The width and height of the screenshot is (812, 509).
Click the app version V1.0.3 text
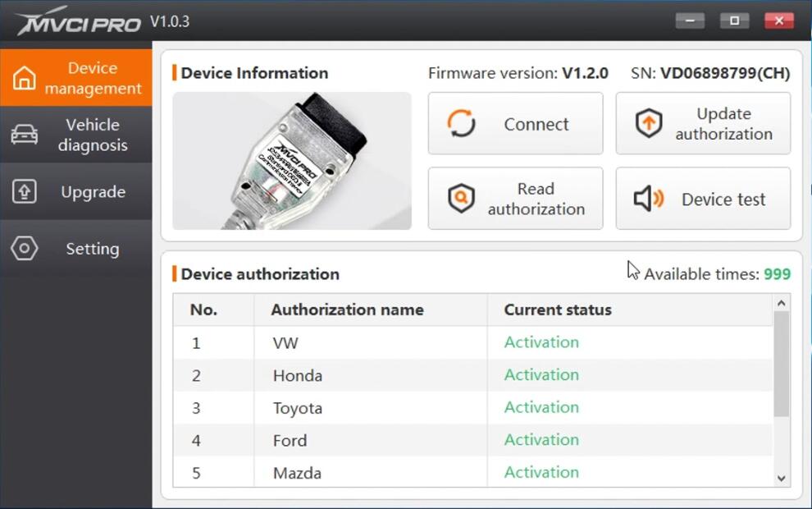[170, 22]
